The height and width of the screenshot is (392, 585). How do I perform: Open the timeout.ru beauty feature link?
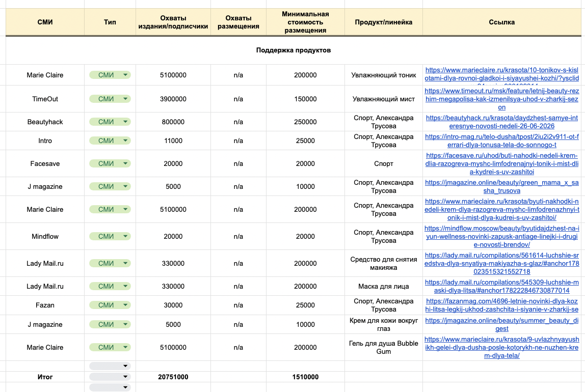pyautogui.click(x=502, y=99)
